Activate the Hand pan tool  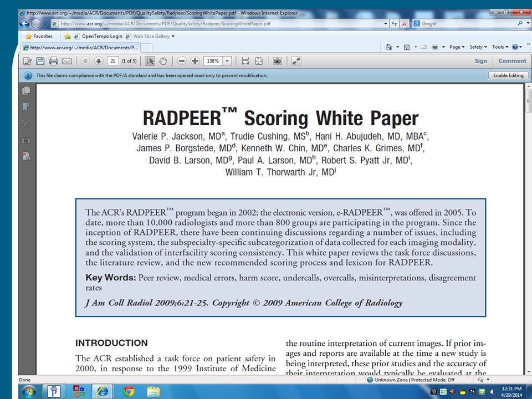point(163,61)
